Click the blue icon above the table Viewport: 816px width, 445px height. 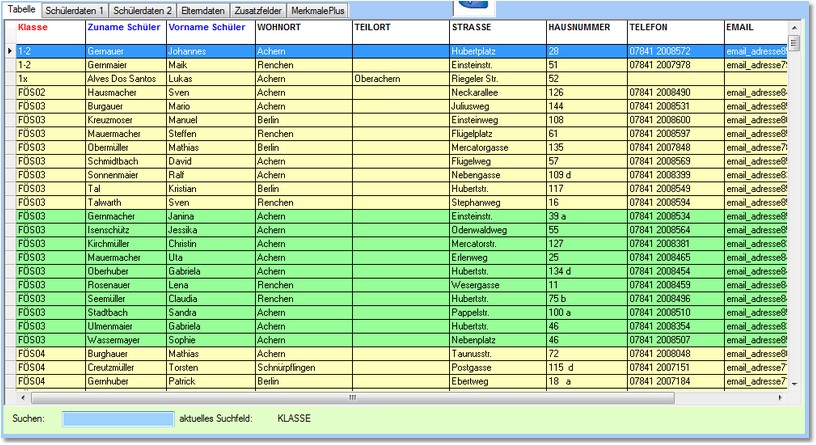pos(476,6)
